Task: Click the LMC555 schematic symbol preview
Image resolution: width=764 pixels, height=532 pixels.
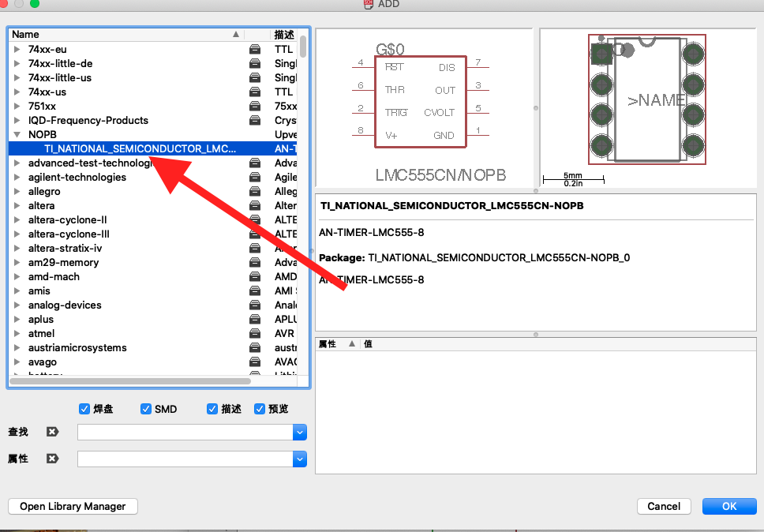Action: point(425,107)
